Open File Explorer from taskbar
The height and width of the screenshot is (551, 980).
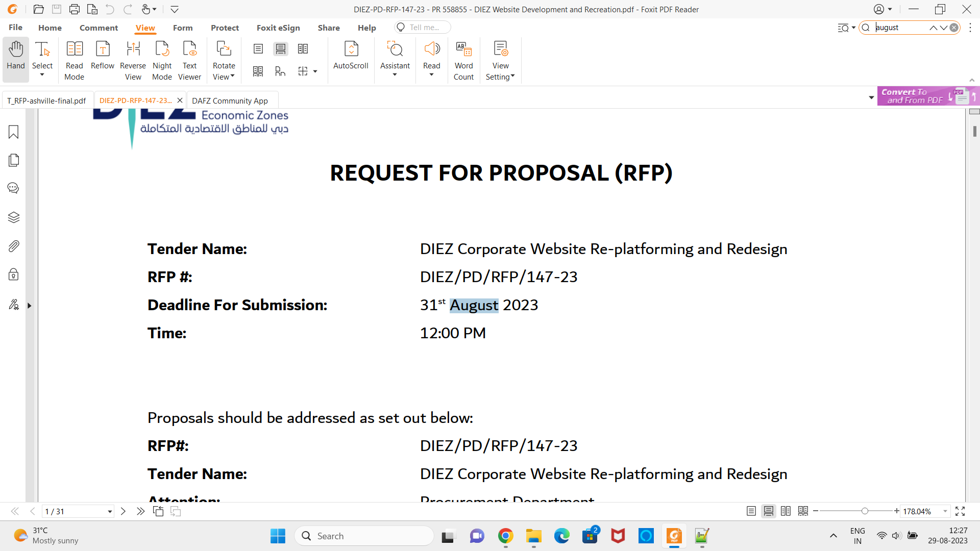click(x=533, y=536)
